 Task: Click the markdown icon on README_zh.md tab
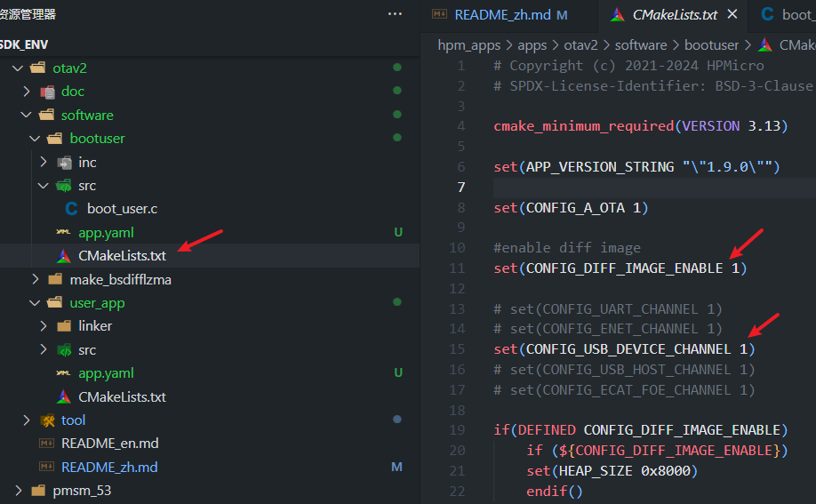(439, 14)
